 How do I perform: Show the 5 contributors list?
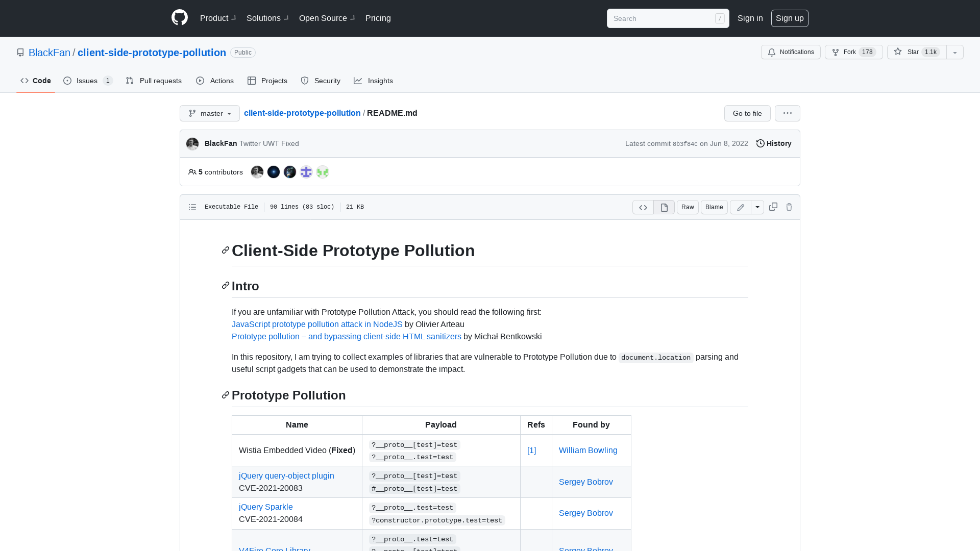[215, 172]
